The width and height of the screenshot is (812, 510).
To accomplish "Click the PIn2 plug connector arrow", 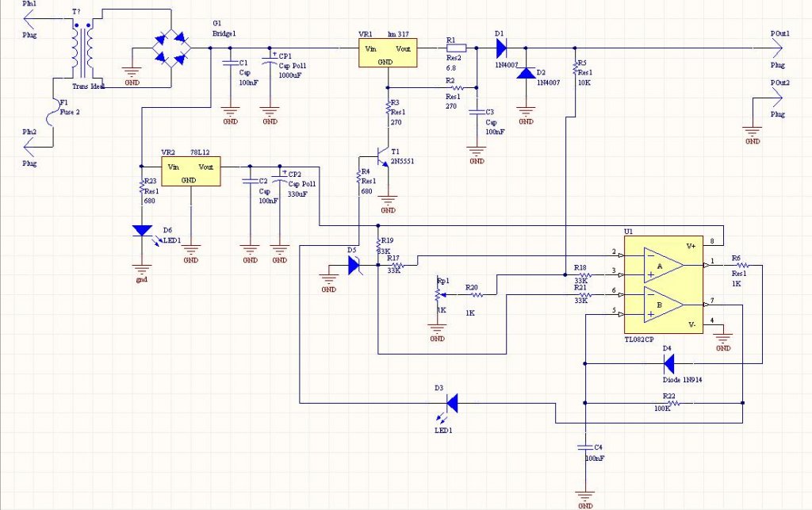I will point(29,147).
